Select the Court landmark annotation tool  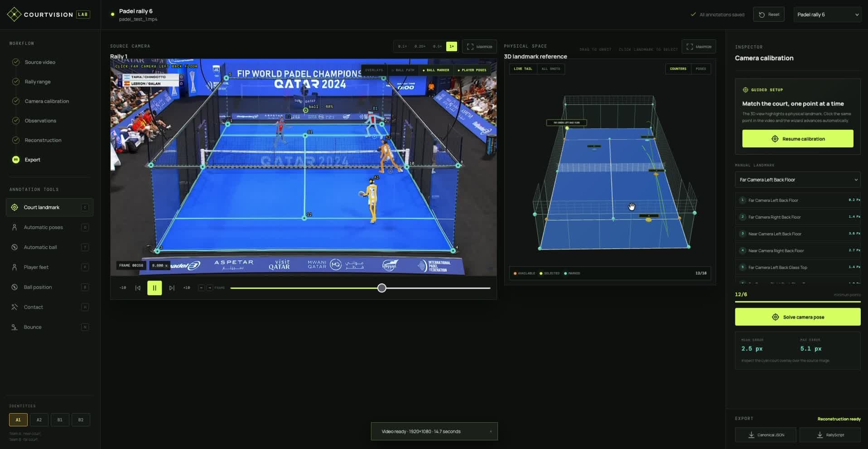coord(49,207)
